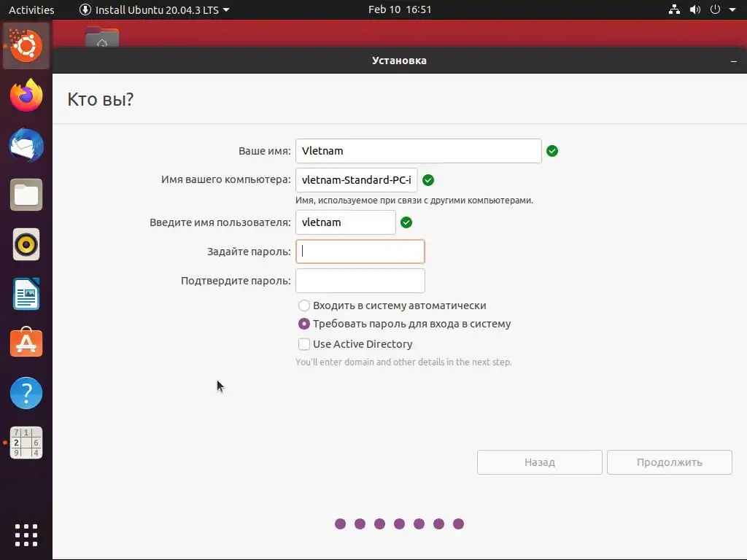Image resolution: width=747 pixels, height=560 pixels.
Task: Enable Use Active Directory checkbox
Action: (304, 344)
